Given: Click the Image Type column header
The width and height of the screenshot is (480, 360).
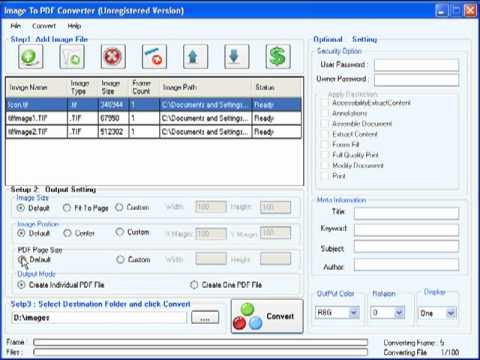Looking at the screenshot, I should point(83,87).
